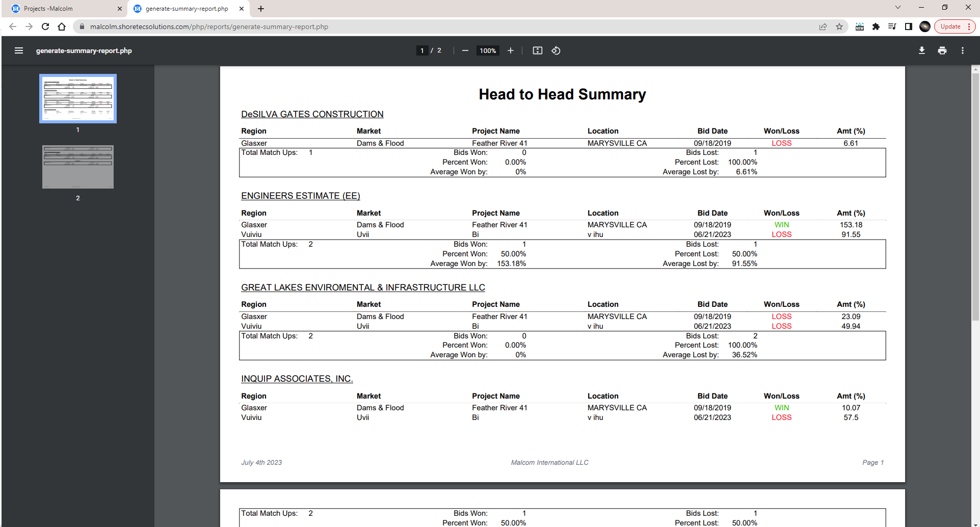Download the PDF report
Image resolution: width=980 pixels, height=527 pixels.
pyautogui.click(x=921, y=50)
